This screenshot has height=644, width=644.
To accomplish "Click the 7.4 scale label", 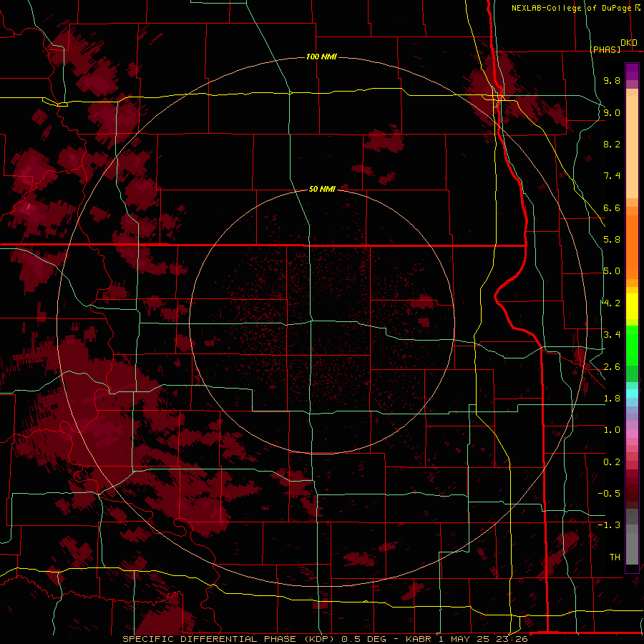I will (x=612, y=176).
